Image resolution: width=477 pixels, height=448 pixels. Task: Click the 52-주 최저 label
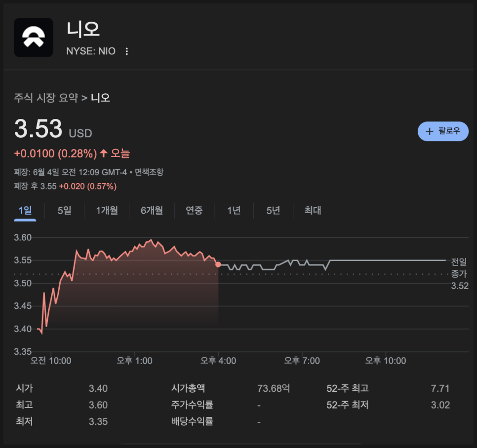[x=348, y=405]
